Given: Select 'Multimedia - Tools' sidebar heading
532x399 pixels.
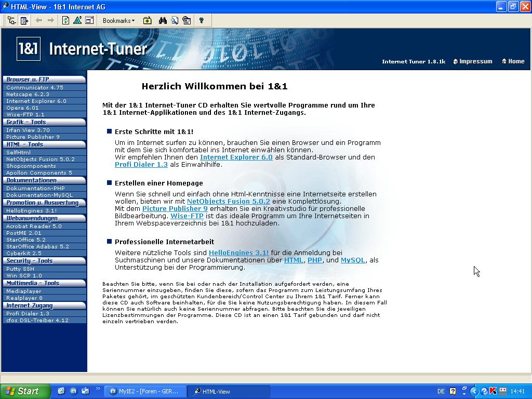Looking at the screenshot, I should click(x=44, y=283).
